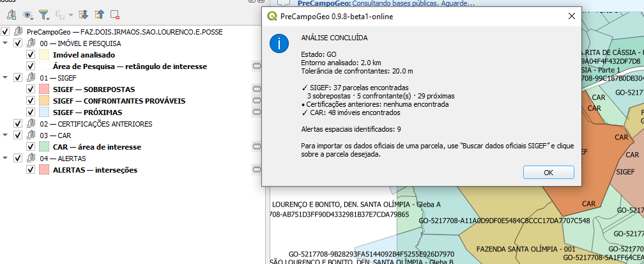This screenshot has height=264, width=644.
Task: Click the SIGEF — CONFRONTANTES PROVÁVEIS orange swatch
Action: 44,101
